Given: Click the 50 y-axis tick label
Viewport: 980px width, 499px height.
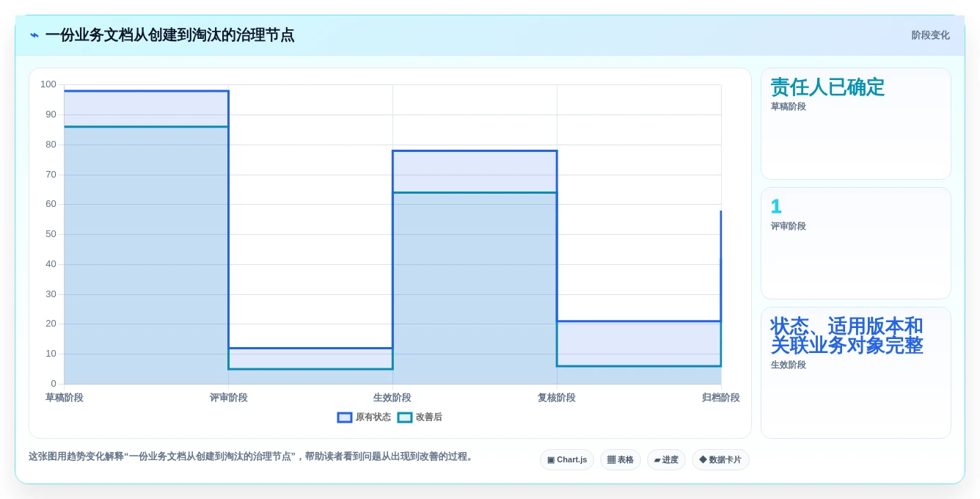Looking at the screenshot, I should [x=51, y=234].
